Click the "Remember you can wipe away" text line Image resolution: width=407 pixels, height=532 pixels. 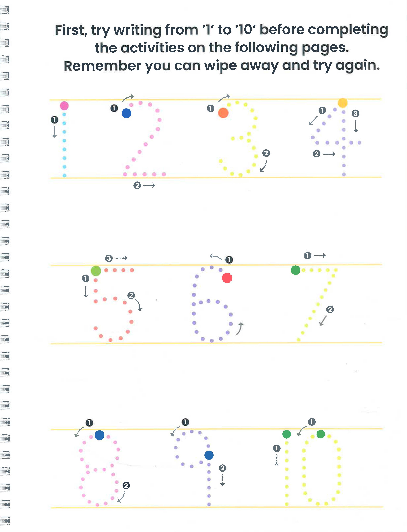[222, 66]
